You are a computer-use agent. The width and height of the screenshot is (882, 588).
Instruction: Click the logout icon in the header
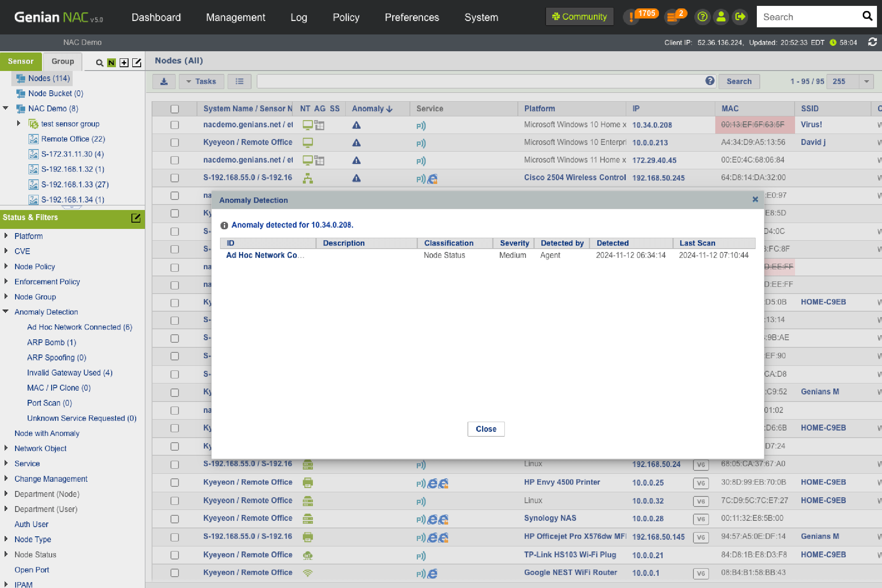tap(740, 17)
